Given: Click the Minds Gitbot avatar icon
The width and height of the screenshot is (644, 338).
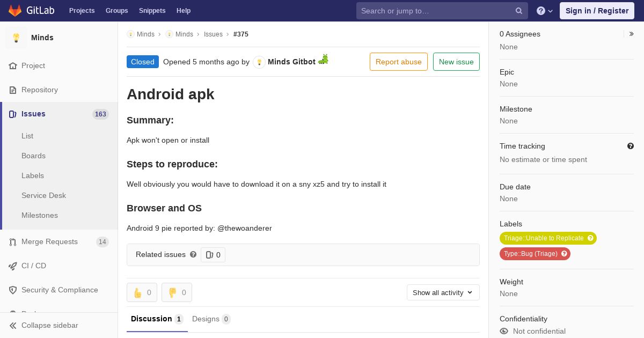Looking at the screenshot, I should [x=259, y=62].
